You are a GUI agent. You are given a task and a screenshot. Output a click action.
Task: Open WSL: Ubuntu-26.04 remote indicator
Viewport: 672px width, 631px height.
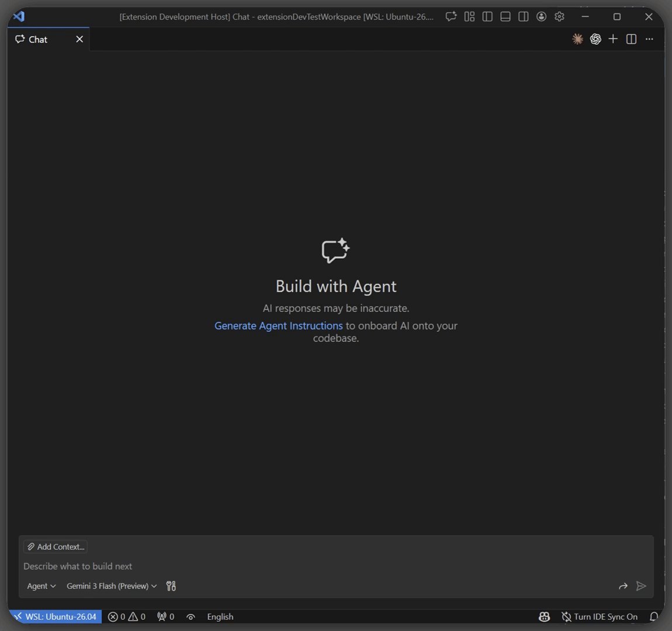[x=55, y=616]
